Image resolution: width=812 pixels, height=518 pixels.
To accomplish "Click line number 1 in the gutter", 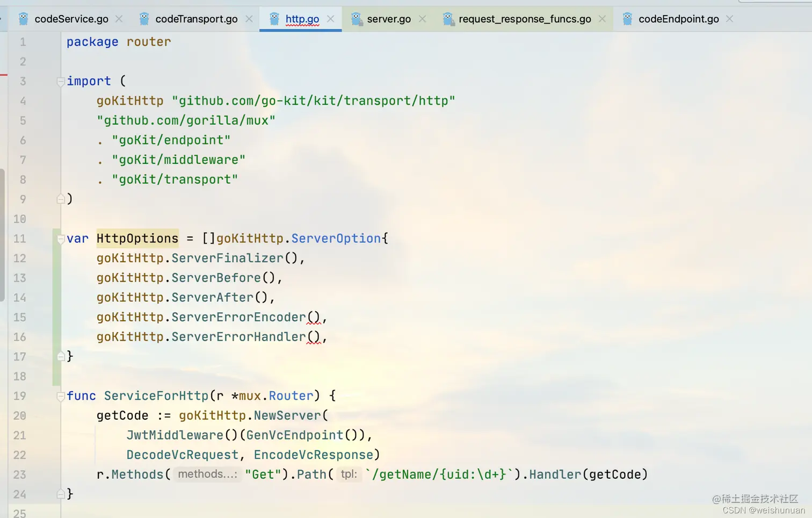I will point(23,42).
